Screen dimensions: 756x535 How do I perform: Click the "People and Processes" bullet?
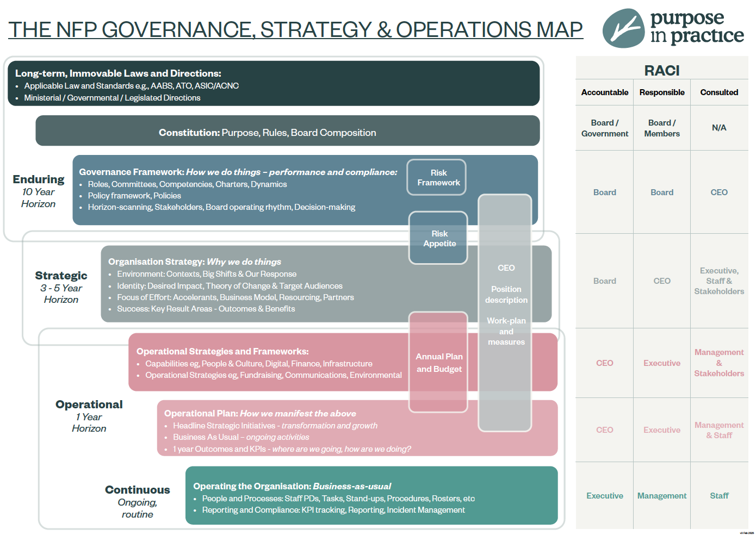click(338, 499)
